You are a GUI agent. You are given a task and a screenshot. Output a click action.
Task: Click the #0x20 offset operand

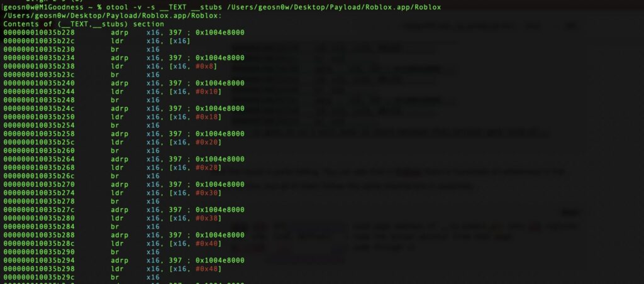208,143
